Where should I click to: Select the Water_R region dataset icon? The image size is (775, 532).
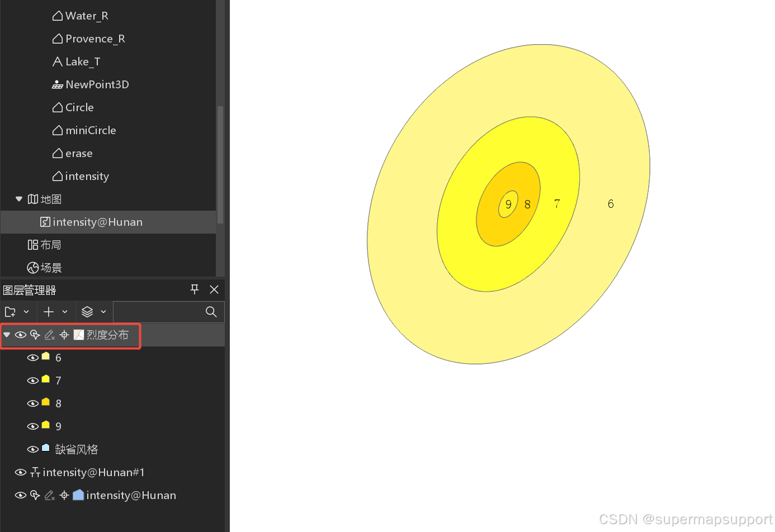58,16
